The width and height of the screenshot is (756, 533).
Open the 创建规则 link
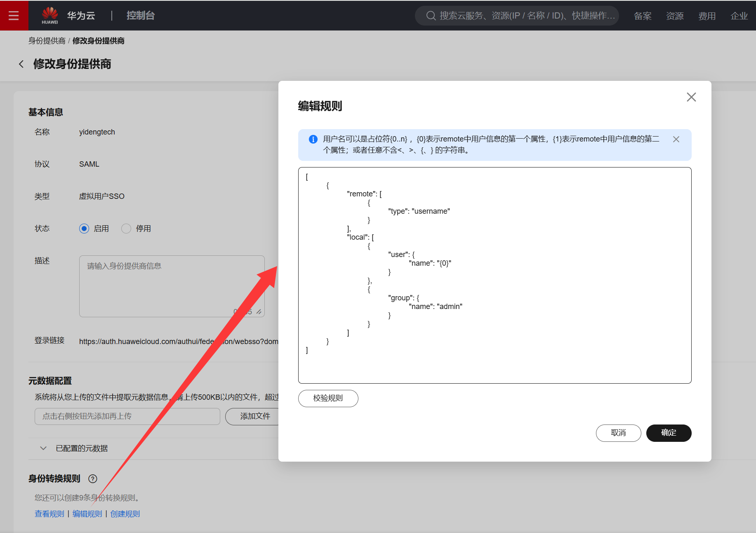pyautogui.click(x=125, y=514)
